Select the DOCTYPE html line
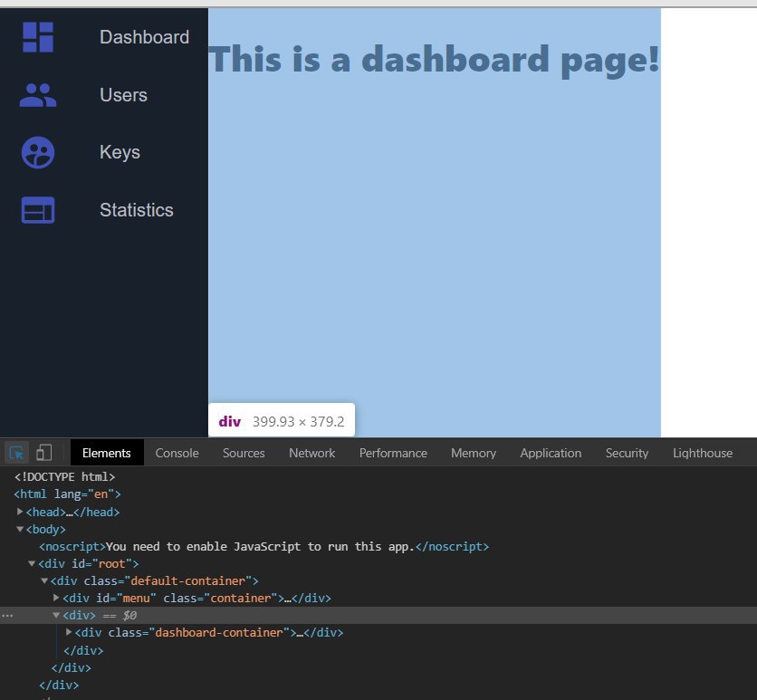The width and height of the screenshot is (757, 700). [x=64, y=477]
